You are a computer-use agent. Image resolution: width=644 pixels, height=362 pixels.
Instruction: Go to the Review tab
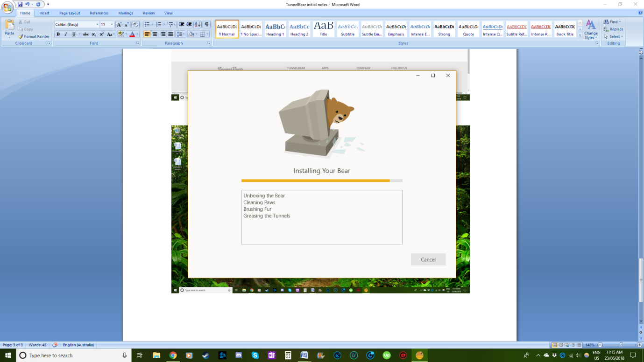tap(149, 13)
